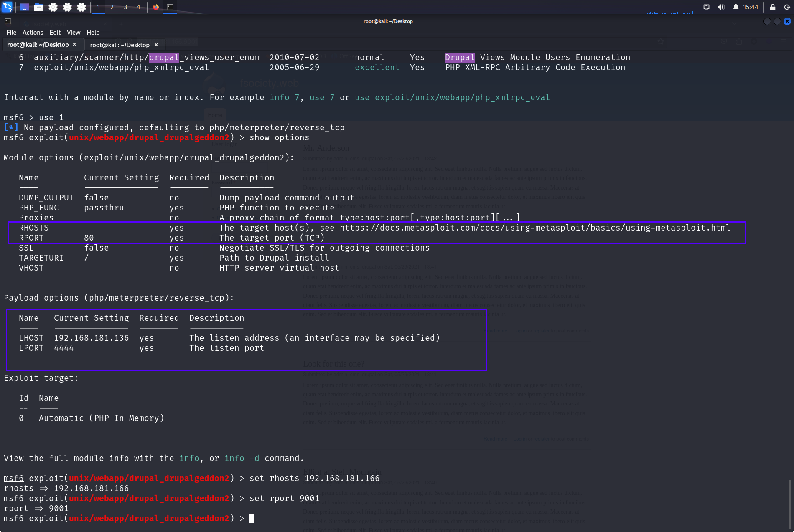The width and height of the screenshot is (794, 532).
Task: Switch to workspace 2
Action: tap(112, 7)
